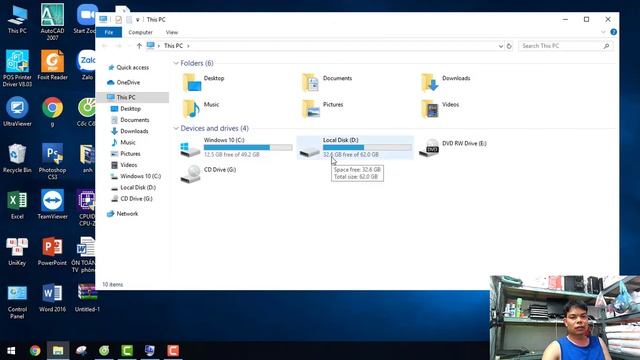Click the C: drive usage bar

pos(248,147)
